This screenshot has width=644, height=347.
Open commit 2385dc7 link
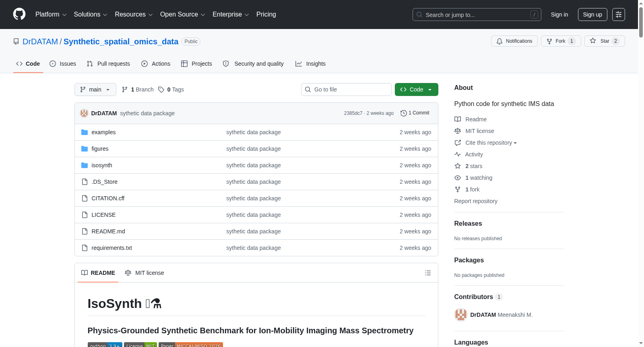coord(353,113)
